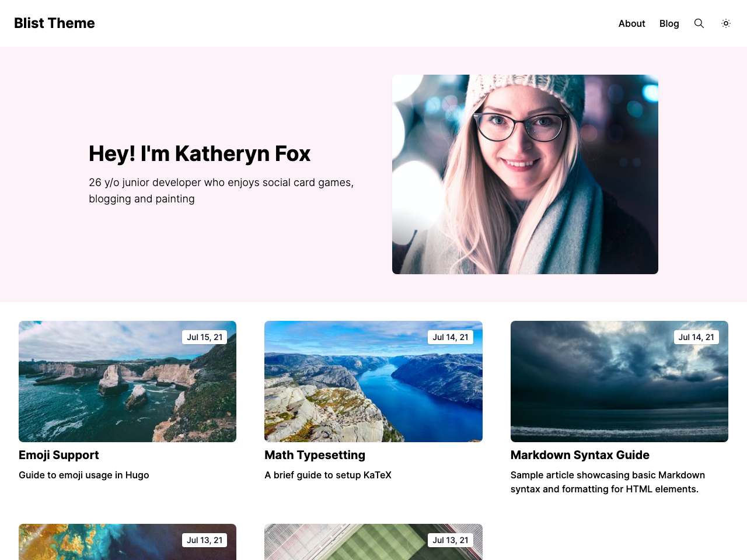
Task: Click the Hey! I'm Katheryn Fox heading
Action: (x=200, y=153)
